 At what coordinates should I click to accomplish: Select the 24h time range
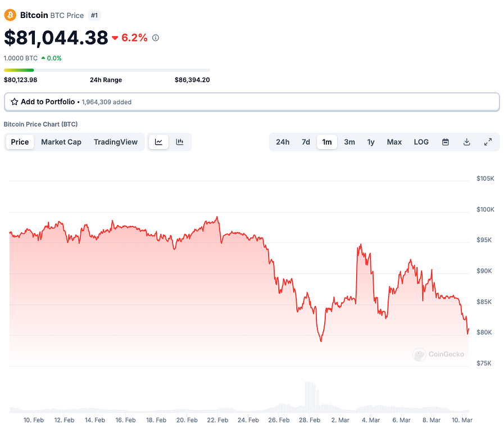click(283, 142)
